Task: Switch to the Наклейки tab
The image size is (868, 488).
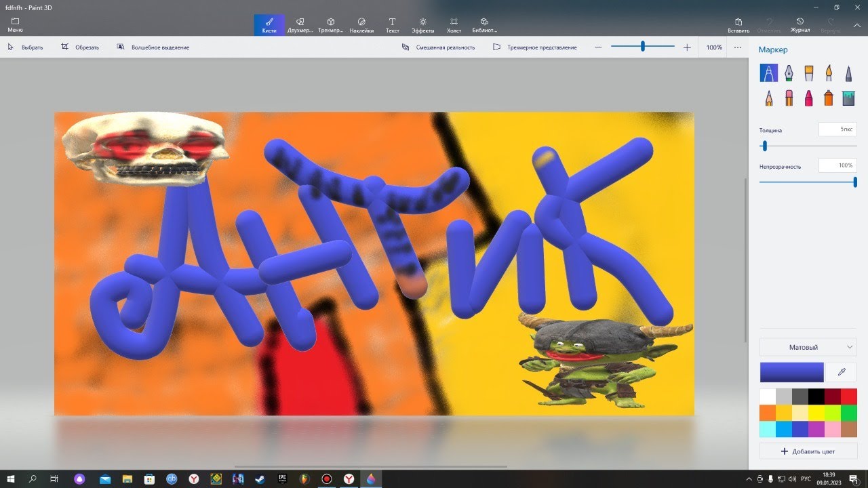Action: [361, 25]
